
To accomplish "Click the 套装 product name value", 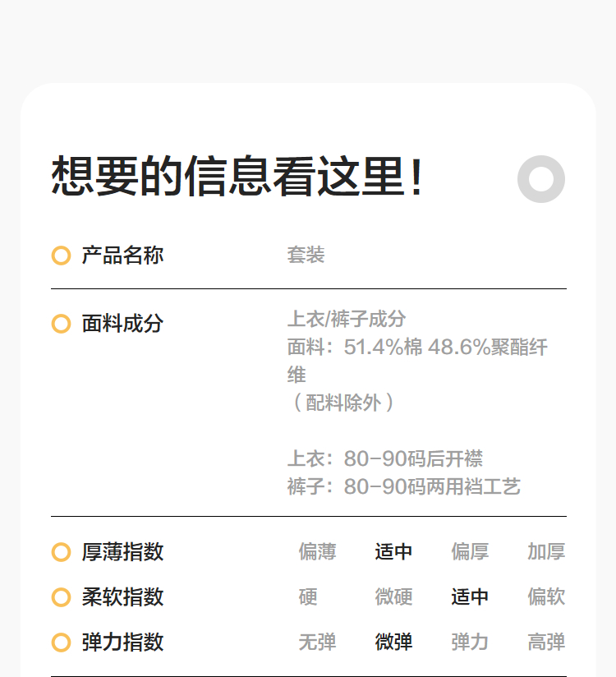I will tap(306, 256).
